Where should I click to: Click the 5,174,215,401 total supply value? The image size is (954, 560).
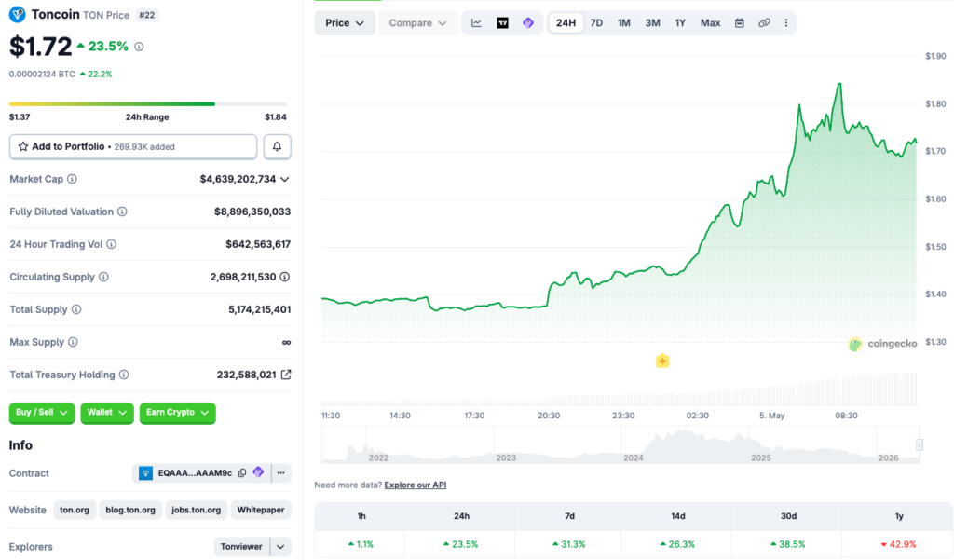click(x=260, y=309)
